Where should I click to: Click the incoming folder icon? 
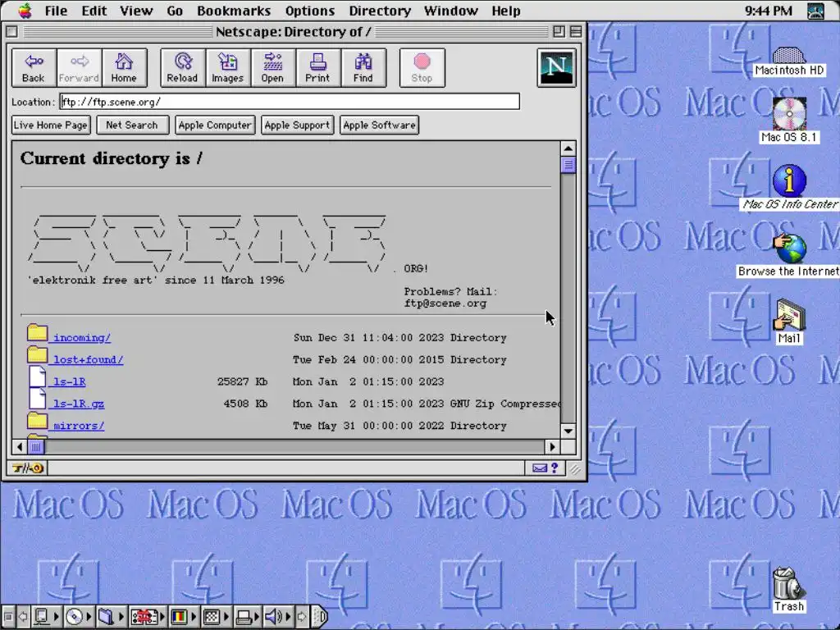(38, 333)
